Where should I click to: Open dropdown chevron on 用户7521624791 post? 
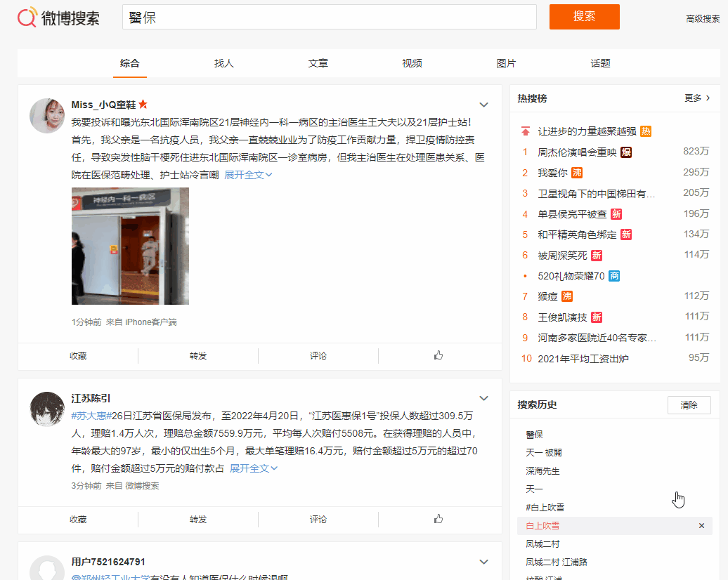(x=483, y=562)
